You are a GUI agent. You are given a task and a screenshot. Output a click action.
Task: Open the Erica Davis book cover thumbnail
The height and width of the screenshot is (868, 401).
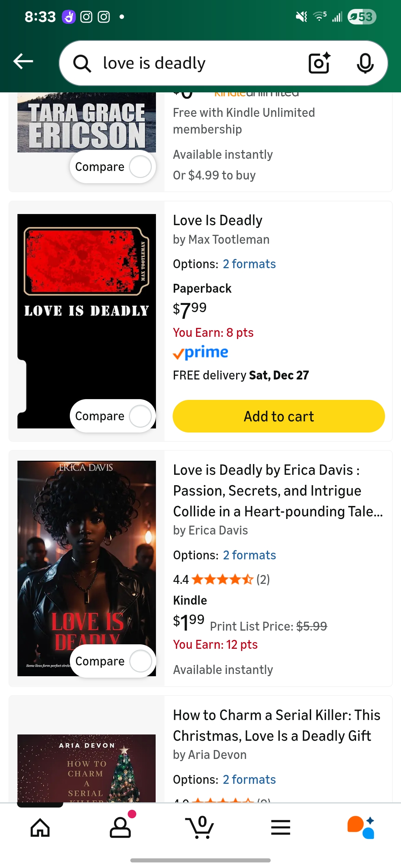point(87,556)
